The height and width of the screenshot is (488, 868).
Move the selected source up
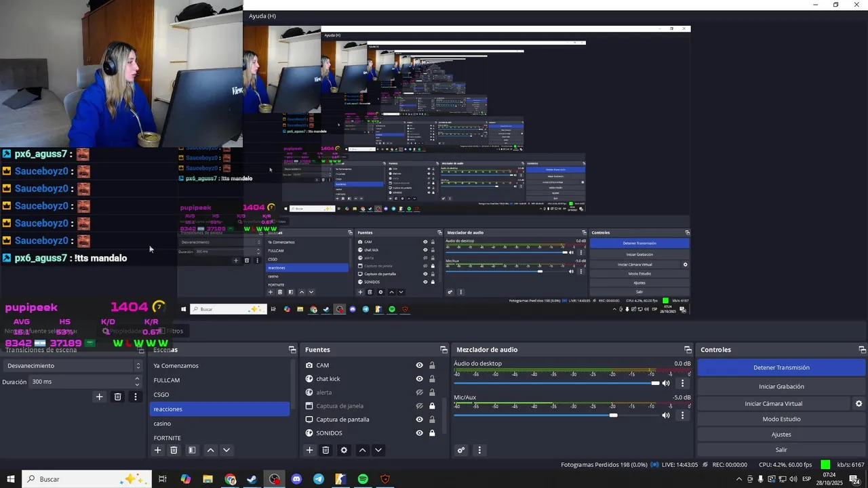(362, 450)
